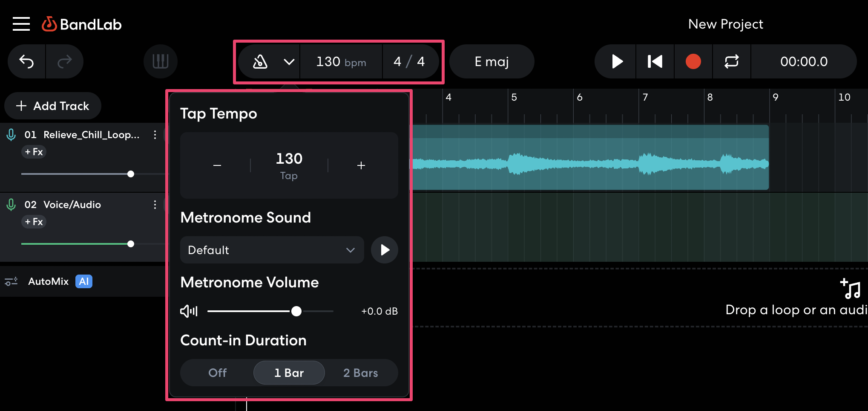Open the E maj key selector

(491, 62)
